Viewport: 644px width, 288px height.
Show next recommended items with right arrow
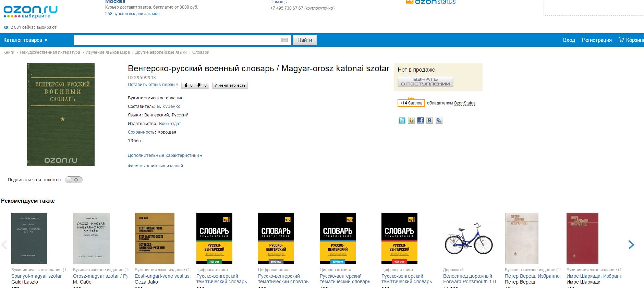tap(631, 245)
